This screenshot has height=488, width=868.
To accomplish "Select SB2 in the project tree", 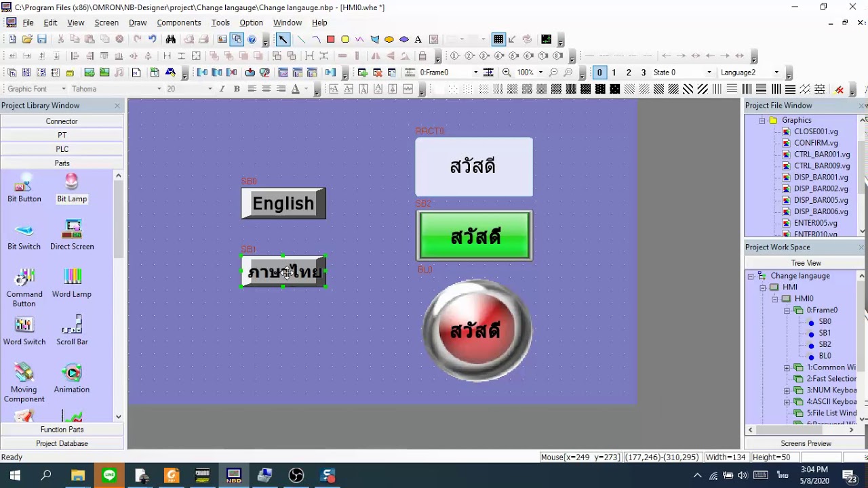I will point(825,344).
